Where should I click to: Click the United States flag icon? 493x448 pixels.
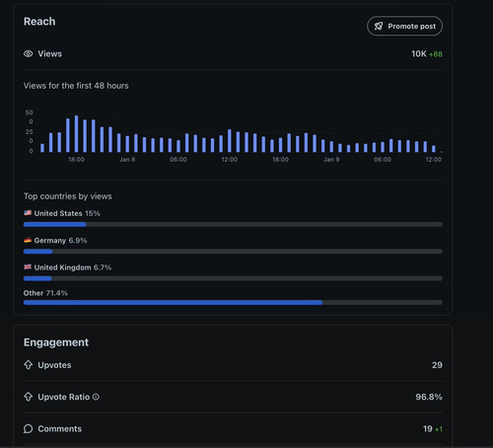[x=28, y=213]
